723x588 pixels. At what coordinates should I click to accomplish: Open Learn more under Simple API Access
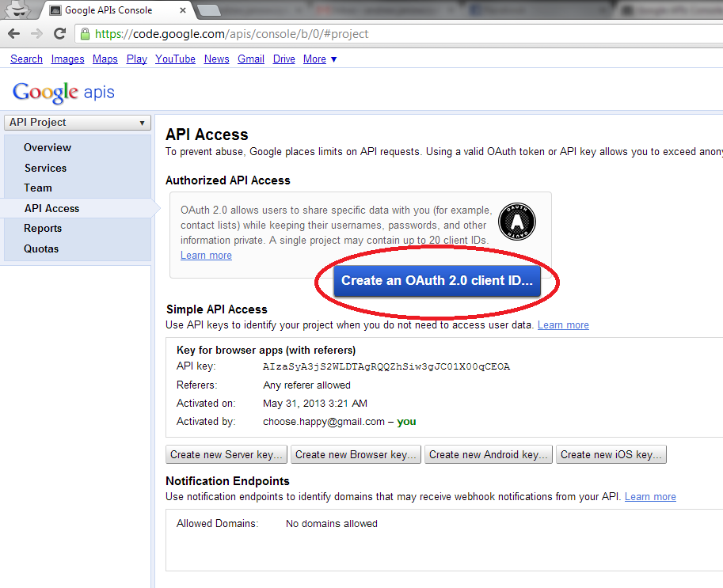coord(563,324)
